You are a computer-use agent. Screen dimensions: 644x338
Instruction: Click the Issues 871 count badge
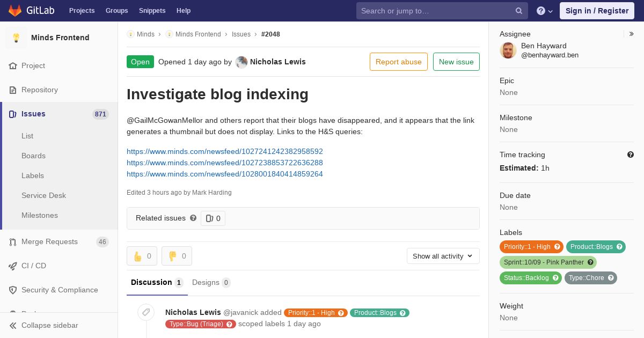coord(100,114)
